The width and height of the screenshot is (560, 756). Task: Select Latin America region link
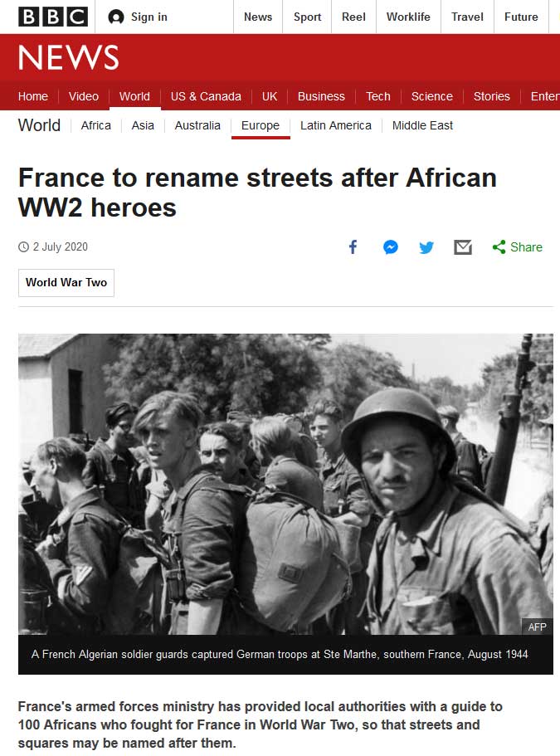coord(336,125)
